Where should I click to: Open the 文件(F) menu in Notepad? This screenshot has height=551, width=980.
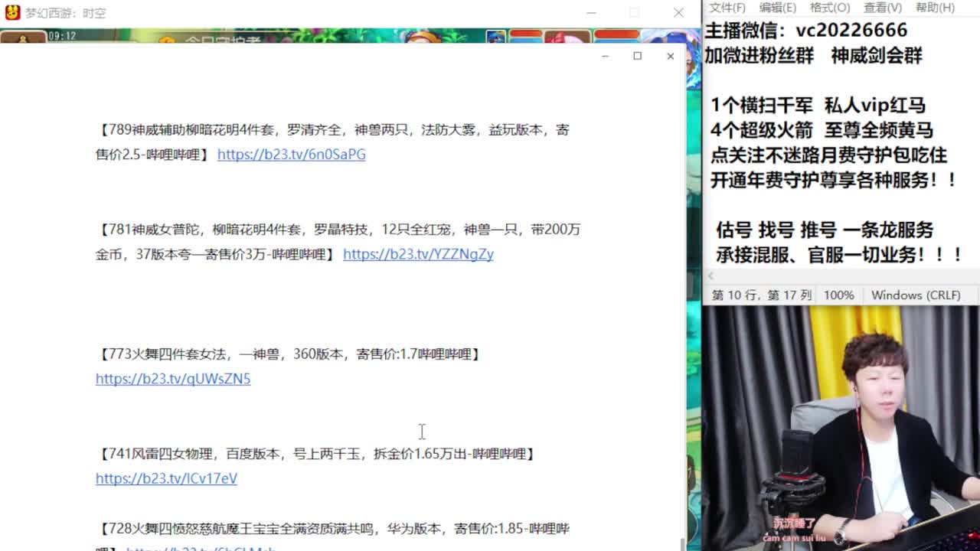(x=727, y=8)
